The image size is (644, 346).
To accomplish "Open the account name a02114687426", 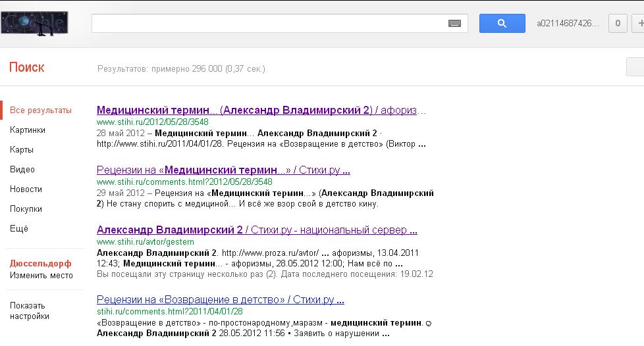I will pos(568,24).
